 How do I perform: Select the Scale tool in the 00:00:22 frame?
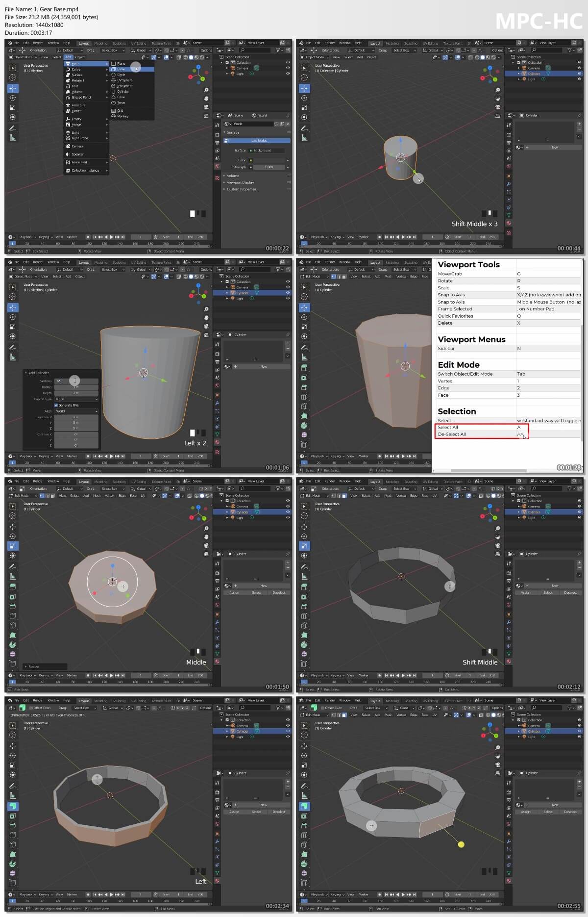pos(13,107)
